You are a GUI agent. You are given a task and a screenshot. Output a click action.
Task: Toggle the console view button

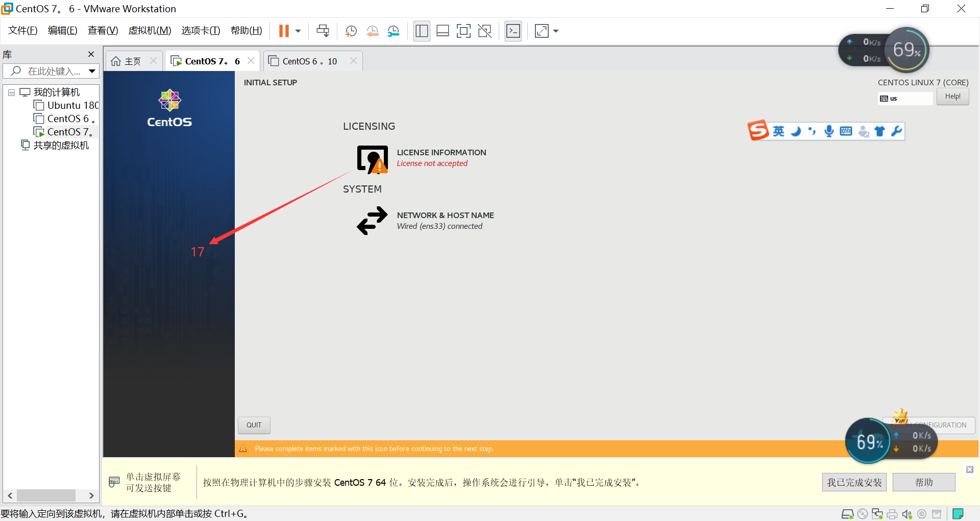click(513, 31)
